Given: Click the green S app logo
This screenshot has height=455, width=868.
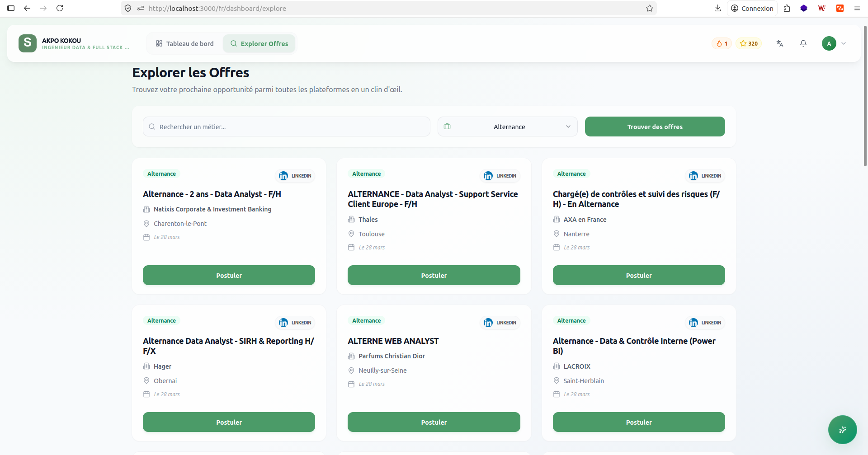Looking at the screenshot, I should tap(28, 43).
